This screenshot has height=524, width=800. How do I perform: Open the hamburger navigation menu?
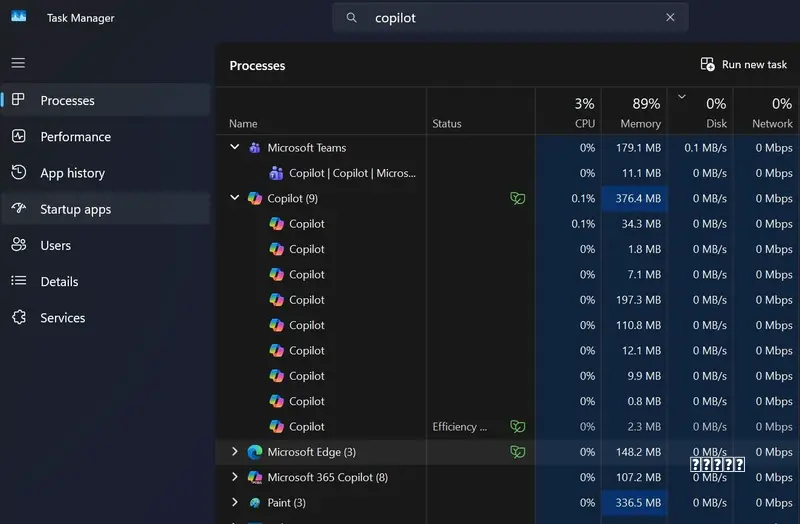point(18,63)
